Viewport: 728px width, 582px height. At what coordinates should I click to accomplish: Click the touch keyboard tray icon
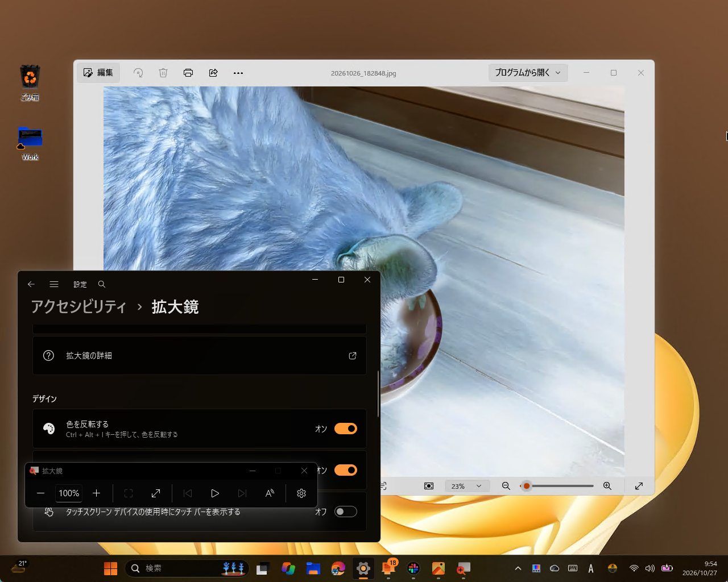click(x=573, y=568)
